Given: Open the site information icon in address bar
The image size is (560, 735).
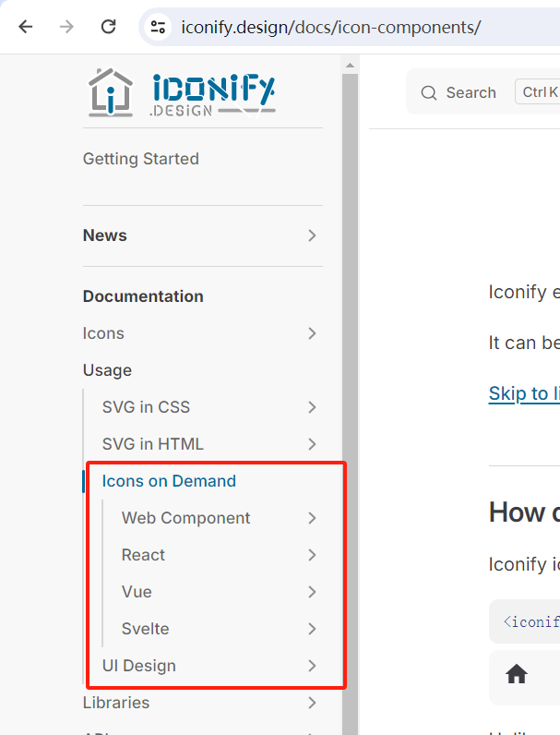Looking at the screenshot, I should 158,27.
